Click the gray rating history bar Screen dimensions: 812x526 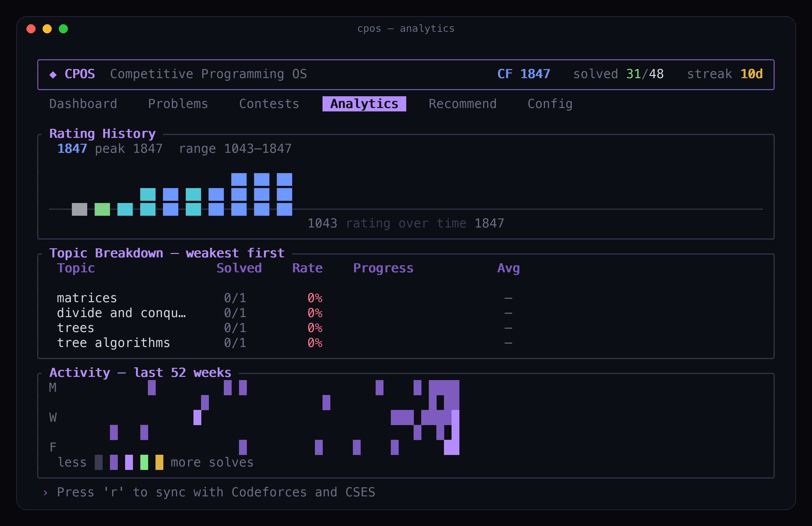click(x=79, y=209)
